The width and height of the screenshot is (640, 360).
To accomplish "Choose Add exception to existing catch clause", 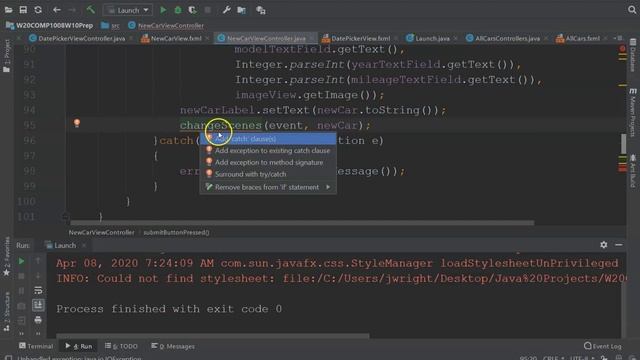I will point(268,151).
